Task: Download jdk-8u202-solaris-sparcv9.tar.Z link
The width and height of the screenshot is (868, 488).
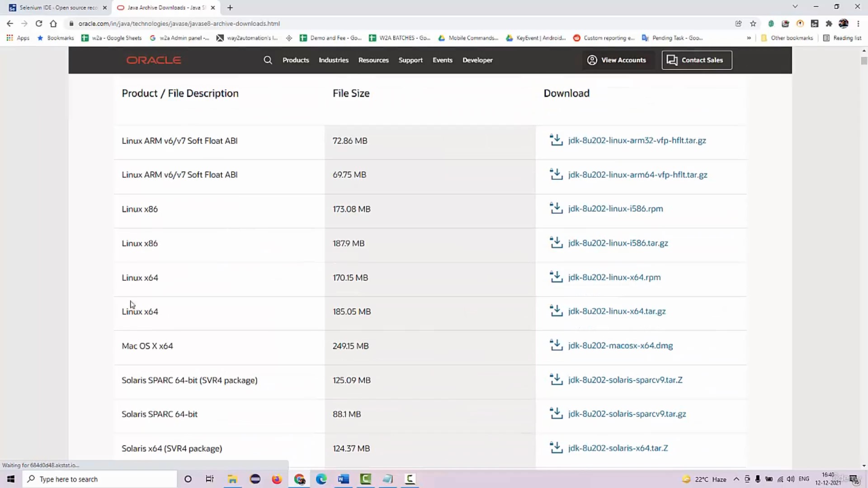Action: [x=625, y=380]
